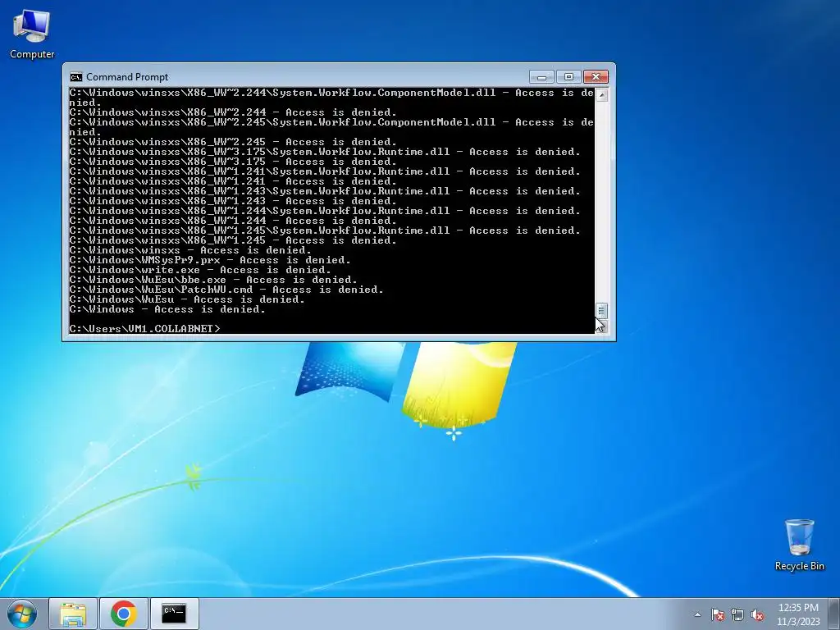Click the scrollbar down arrow in Command Prompt
This screenshot has width=840, height=630.
601,326
